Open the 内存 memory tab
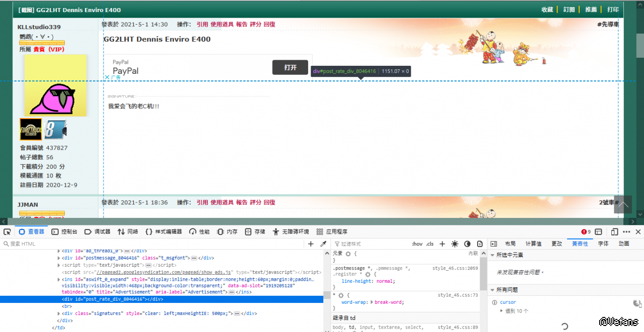Image resolution: width=644 pixels, height=332 pixels. (227, 232)
